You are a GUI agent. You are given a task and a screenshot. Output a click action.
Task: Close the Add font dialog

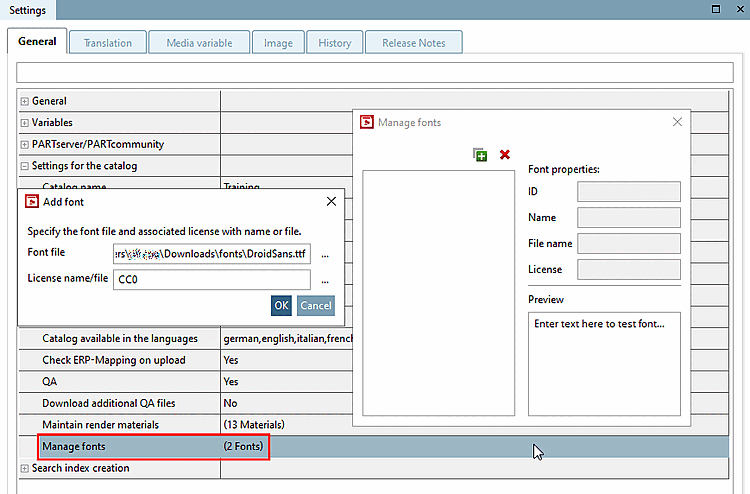[x=331, y=202]
